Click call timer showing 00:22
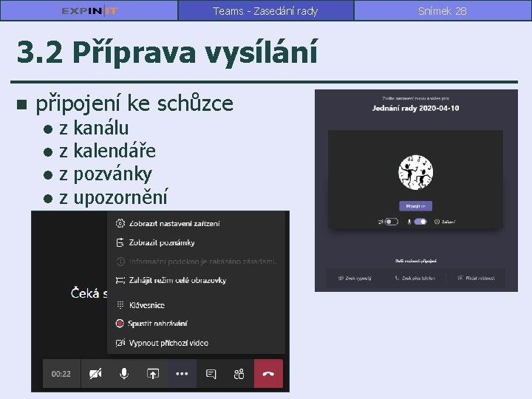532x399 pixels. pos(61,374)
